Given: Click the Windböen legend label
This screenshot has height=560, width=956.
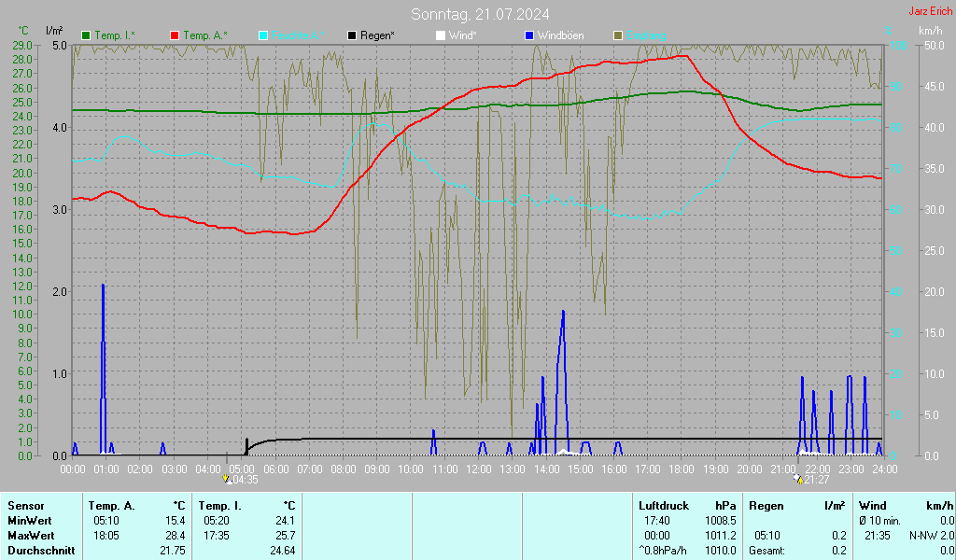Looking at the screenshot, I should [x=562, y=35].
